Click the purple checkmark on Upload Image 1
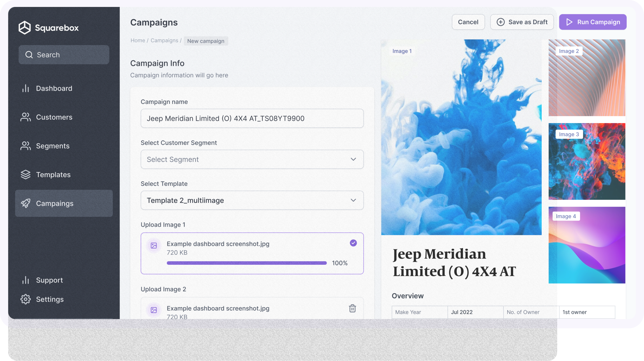The height and width of the screenshot is (361, 644). 353,243
